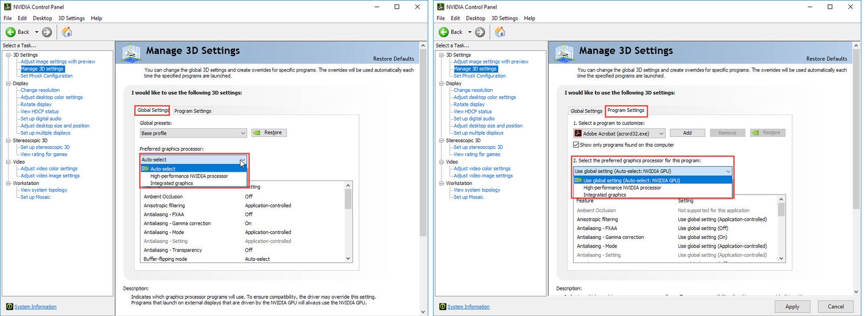Collapse Video tree node, left window

coord(9,162)
